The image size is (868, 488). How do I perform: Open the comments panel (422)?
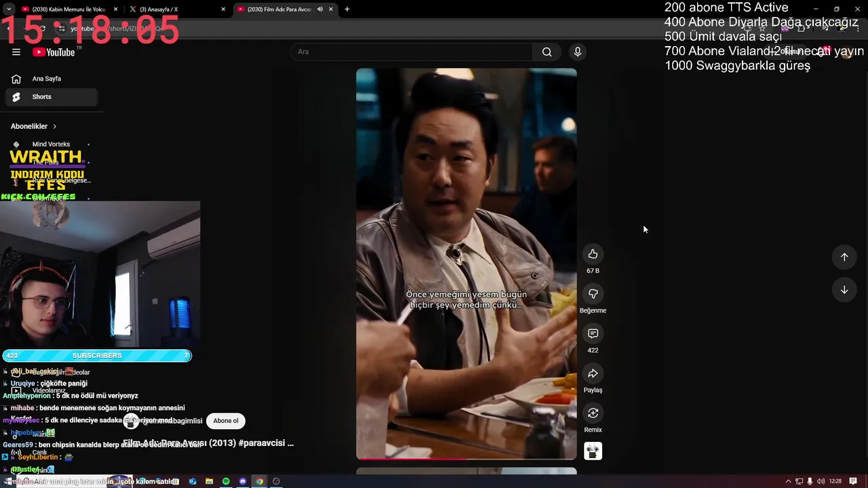pos(593,333)
